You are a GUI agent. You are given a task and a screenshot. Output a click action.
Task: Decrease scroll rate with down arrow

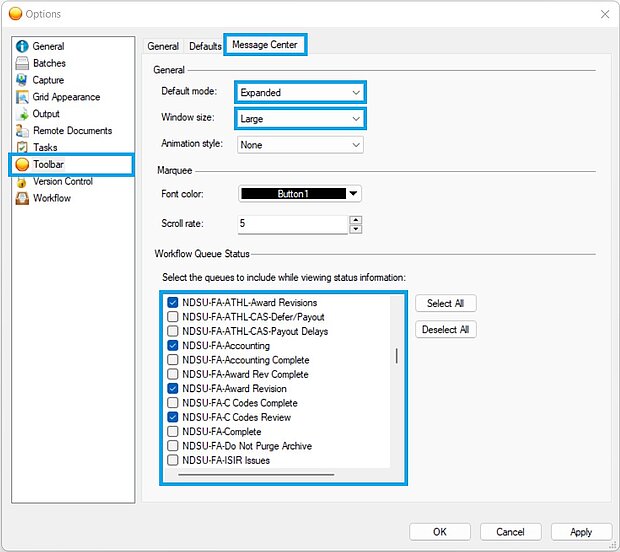point(356,229)
